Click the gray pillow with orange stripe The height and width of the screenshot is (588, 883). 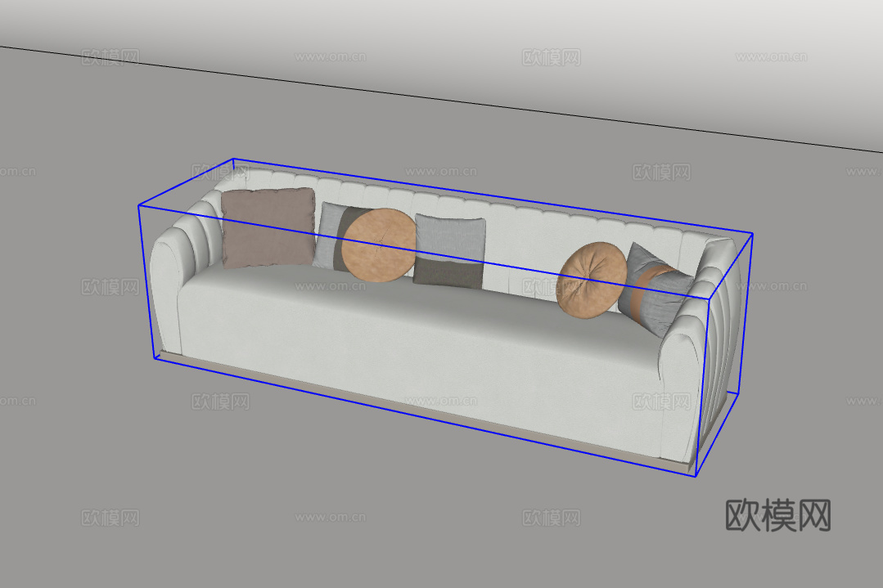(656, 290)
